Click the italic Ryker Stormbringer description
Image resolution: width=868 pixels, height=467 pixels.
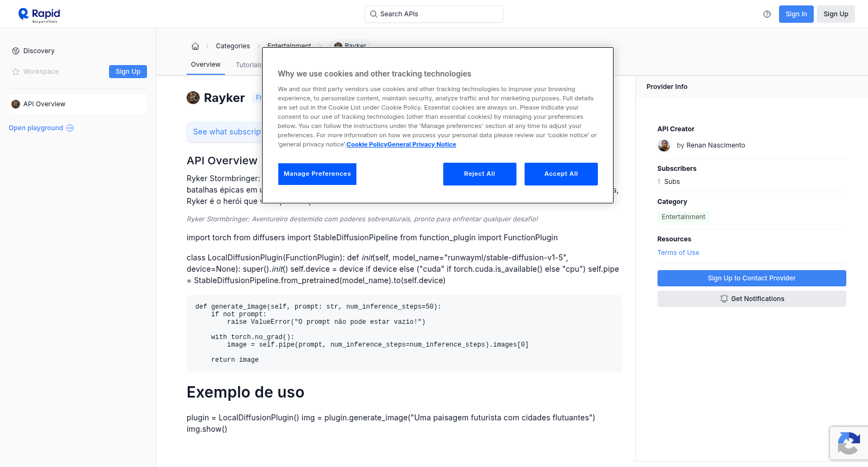(x=362, y=219)
